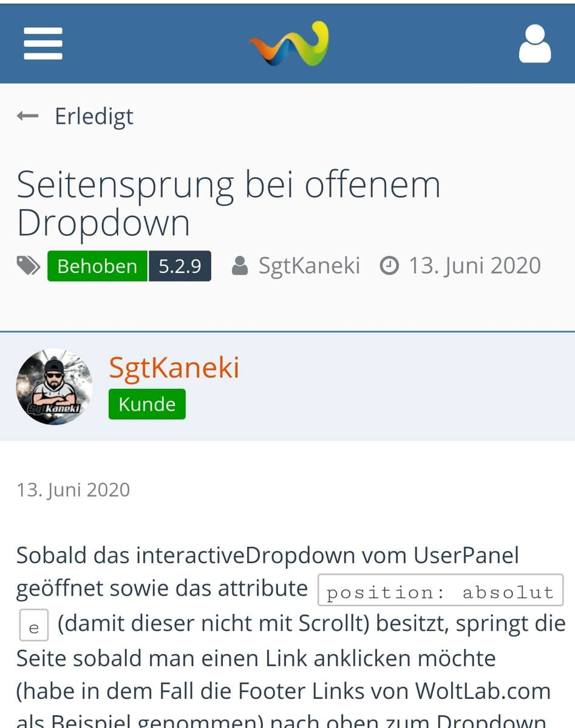Click the green Kunde rank badge

pyautogui.click(x=147, y=404)
